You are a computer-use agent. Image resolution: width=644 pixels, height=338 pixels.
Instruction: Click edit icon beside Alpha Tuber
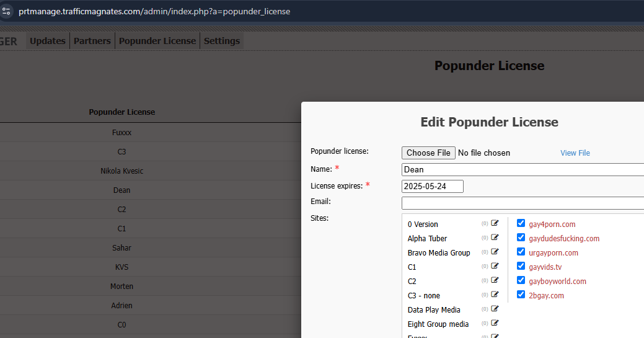point(495,238)
